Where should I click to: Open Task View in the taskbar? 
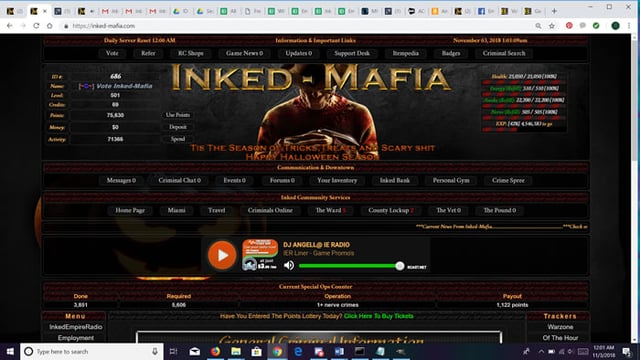tap(173, 351)
